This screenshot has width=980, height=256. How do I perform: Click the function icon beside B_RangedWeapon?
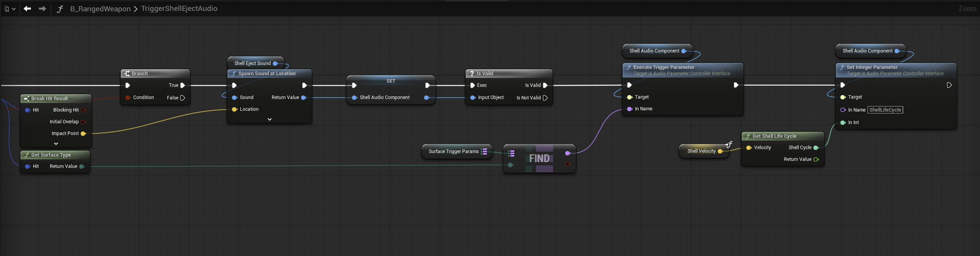(60, 9)
